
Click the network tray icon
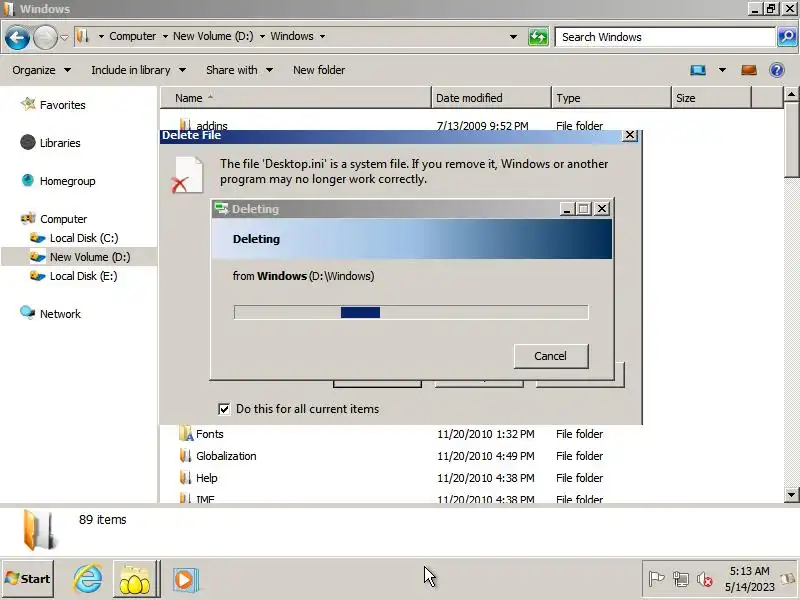tap(680, 579)
